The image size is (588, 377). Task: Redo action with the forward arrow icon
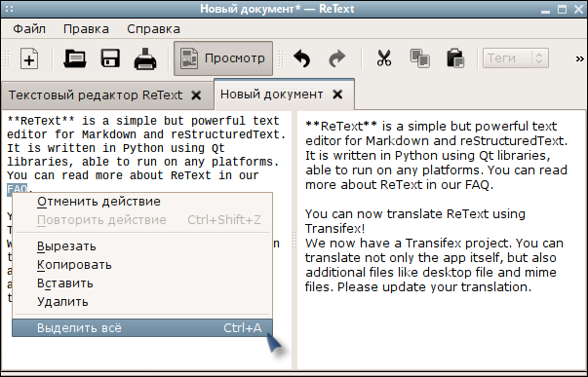[336, 58]
